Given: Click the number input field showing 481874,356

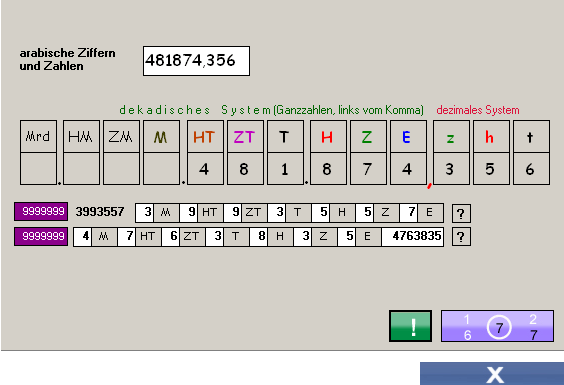Looking at the screenshot, I should (x=196, y=61).
